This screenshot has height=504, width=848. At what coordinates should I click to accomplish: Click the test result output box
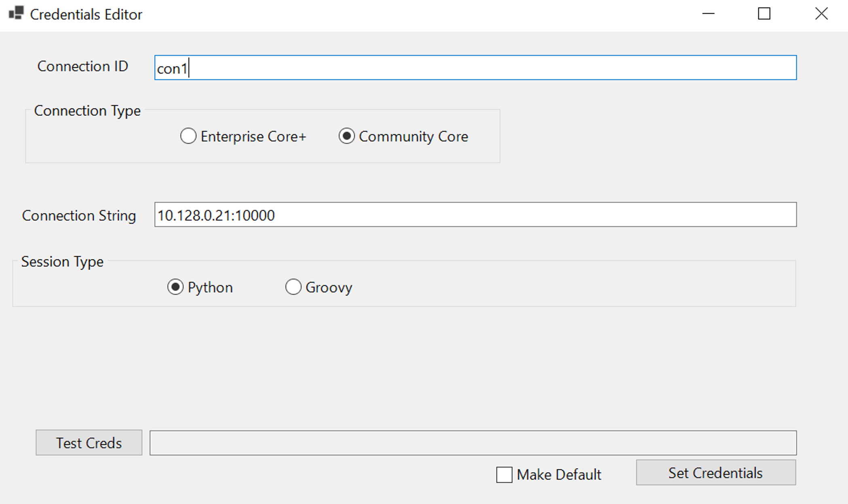tap(473, 443)
